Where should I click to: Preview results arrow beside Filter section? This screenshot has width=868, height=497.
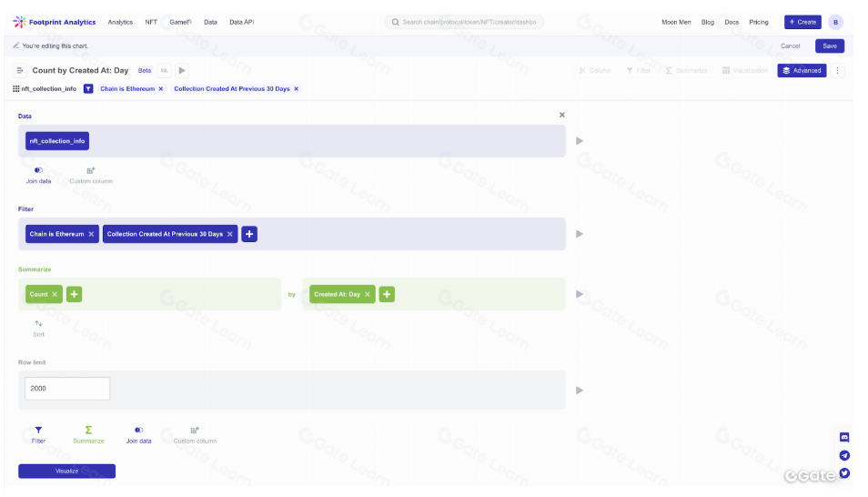[x=580, y=234]
